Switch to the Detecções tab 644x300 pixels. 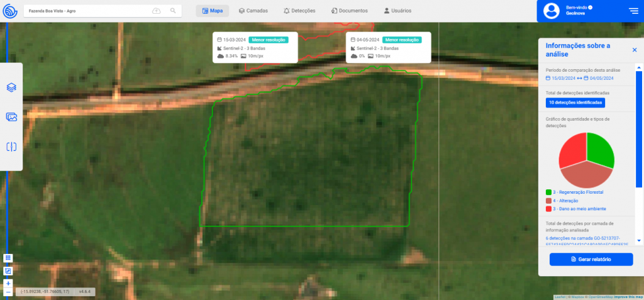pyautogui.click(x=299, y=11)
